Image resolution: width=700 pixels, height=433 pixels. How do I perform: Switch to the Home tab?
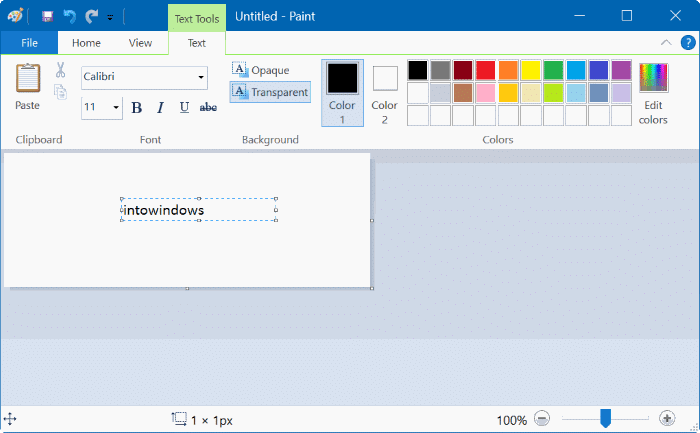point(86,43)
